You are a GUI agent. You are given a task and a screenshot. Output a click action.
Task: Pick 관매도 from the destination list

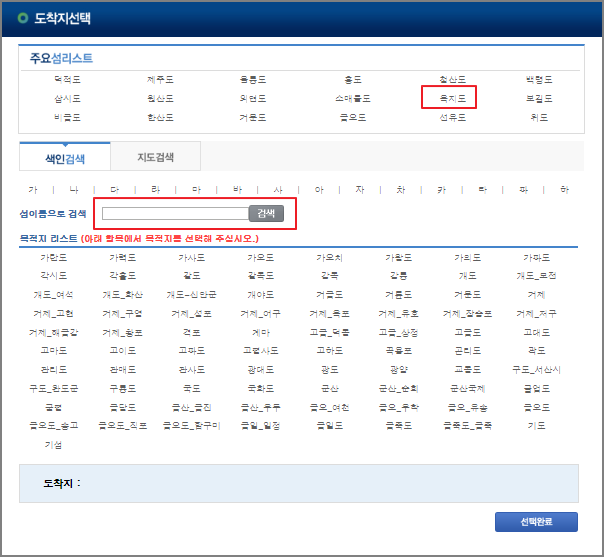(122, 369)
